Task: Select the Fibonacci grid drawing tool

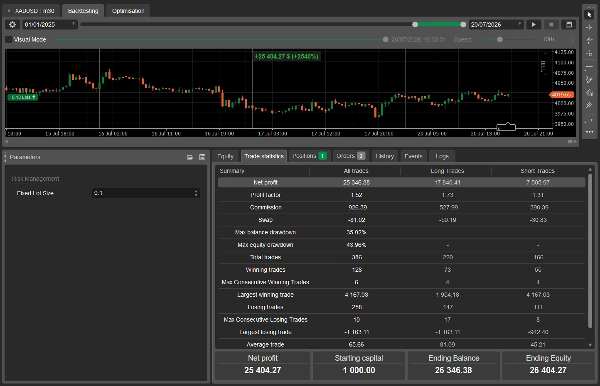Action: pos(589,118)
